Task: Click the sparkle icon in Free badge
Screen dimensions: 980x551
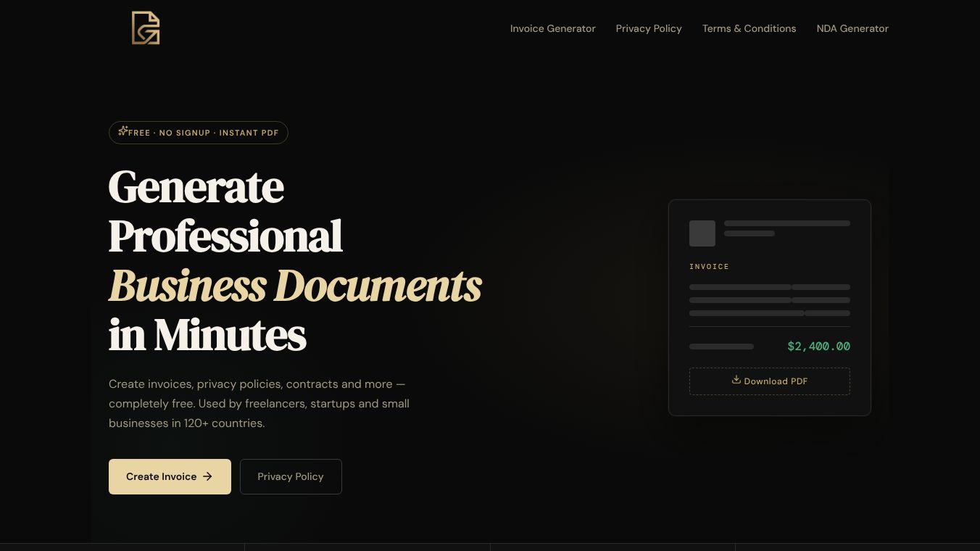Action: click(x=123, y=131)
